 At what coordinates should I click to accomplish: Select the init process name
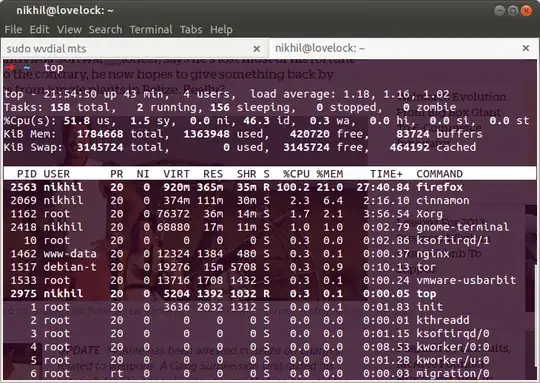coord(429,307)
